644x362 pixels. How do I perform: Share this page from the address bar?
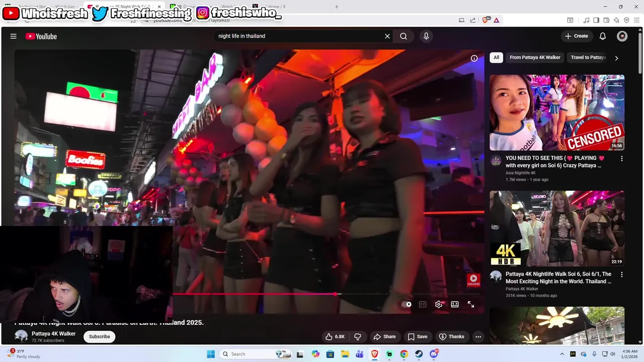coord(473,20)
